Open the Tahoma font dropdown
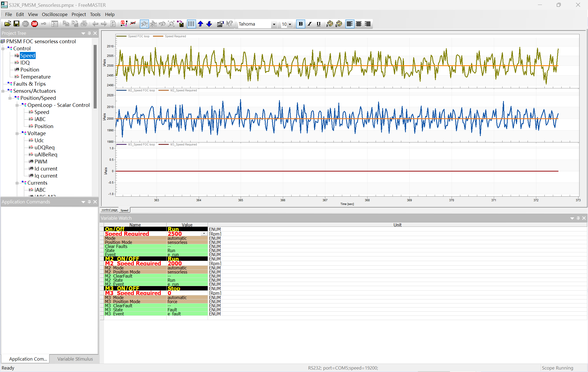Viewport: 588px width, 372px height. [x=274, y=24]
